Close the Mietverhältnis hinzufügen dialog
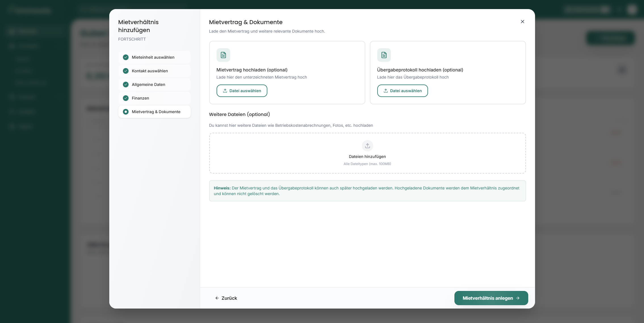The image size is (644, 323). point(522,22)
